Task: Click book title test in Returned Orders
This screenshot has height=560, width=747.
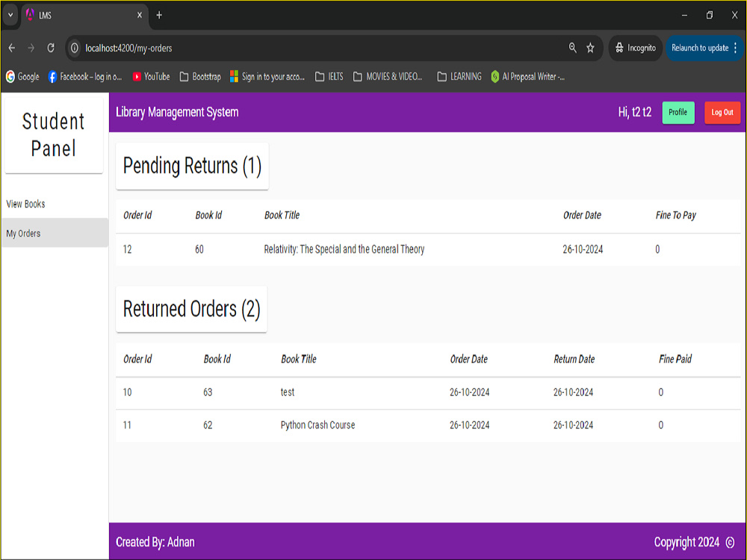Action: click(x=288, y=392)
